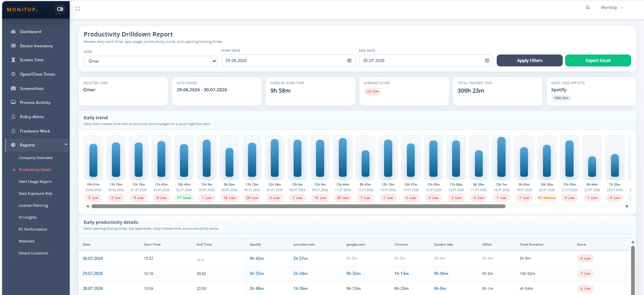This screenshot has width=644, height=295.
Task: Open the 28.07.2026 date link
Action: pos(93,289)
